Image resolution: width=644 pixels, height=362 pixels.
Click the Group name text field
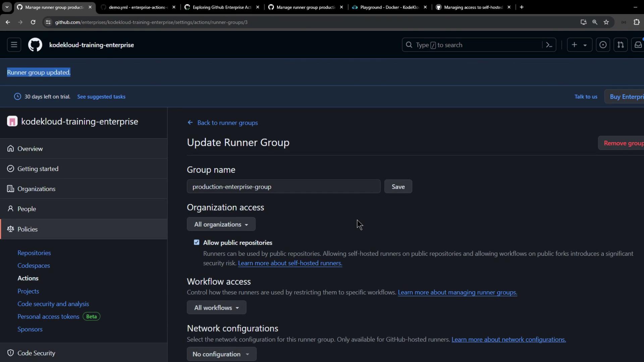click(283, 187)
